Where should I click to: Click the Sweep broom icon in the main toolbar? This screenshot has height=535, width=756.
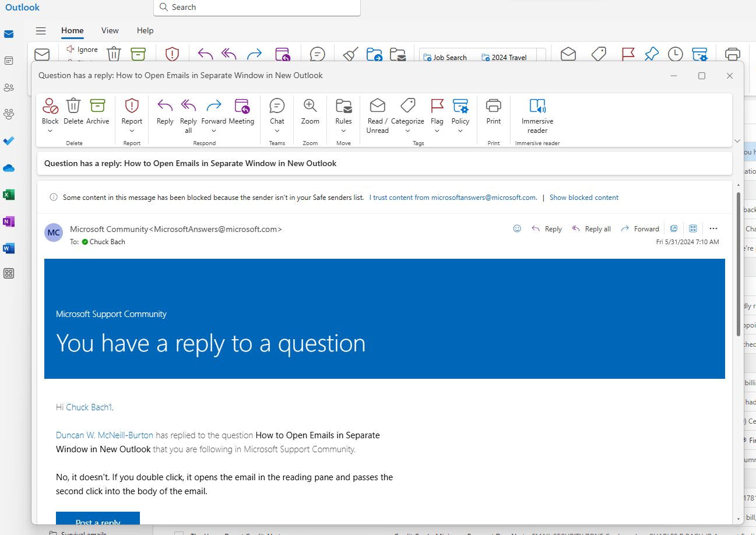pos(350,54)
